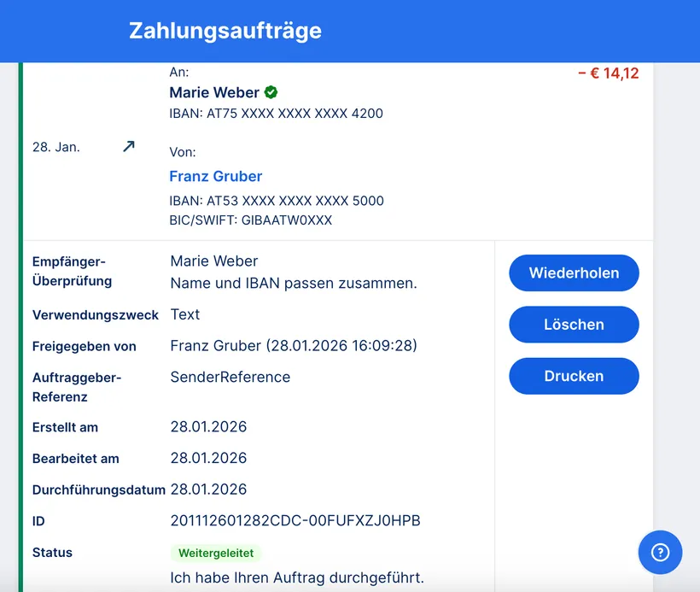Select the transaction ID 201112601282CDC-00FUFXZJ0HPB
Viewport: 700px width, 592px height.
click(295, 521)
